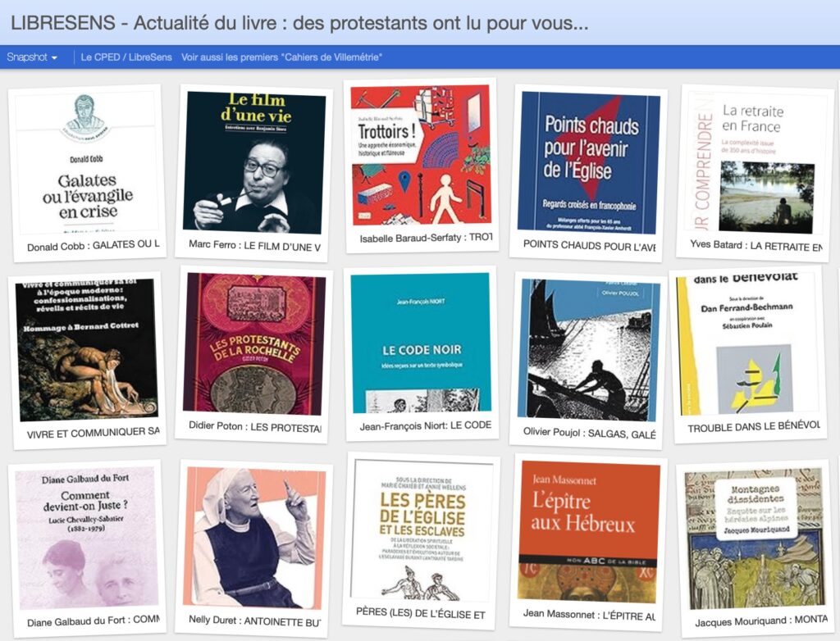The width and height of the screenshot is (840, 641).
Task: View the Olivier Poujol Salgas book card
Action: click(587, 360)
